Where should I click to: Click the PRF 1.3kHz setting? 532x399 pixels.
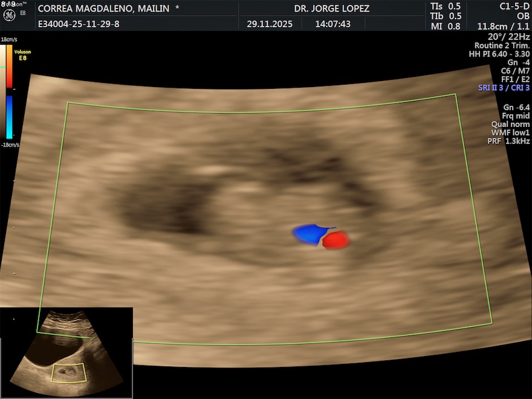(508, 141)
